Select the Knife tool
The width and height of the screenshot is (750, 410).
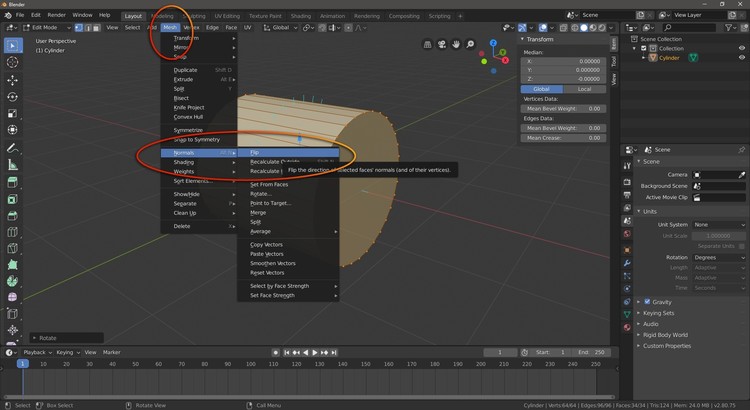13,249
